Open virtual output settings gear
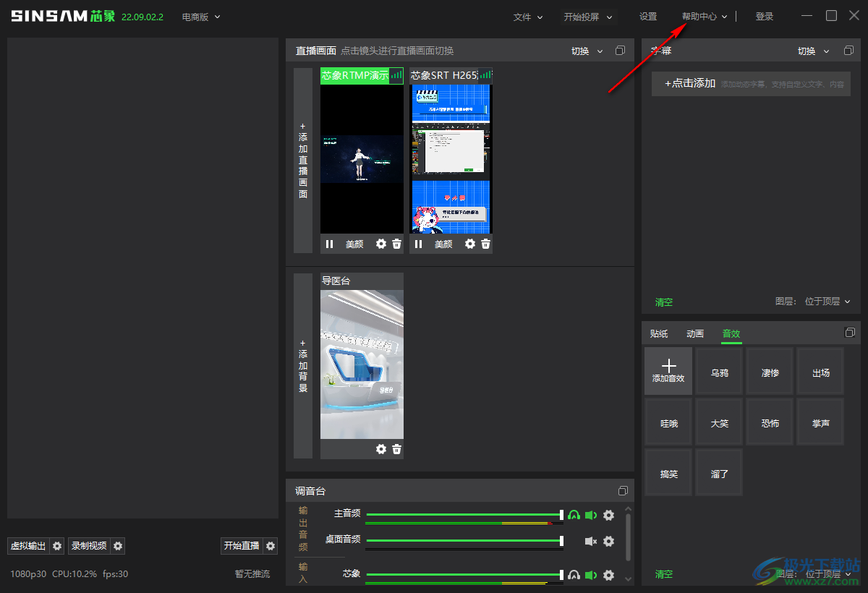The height and width of the screenshot is (593, 868). (57, 546)
